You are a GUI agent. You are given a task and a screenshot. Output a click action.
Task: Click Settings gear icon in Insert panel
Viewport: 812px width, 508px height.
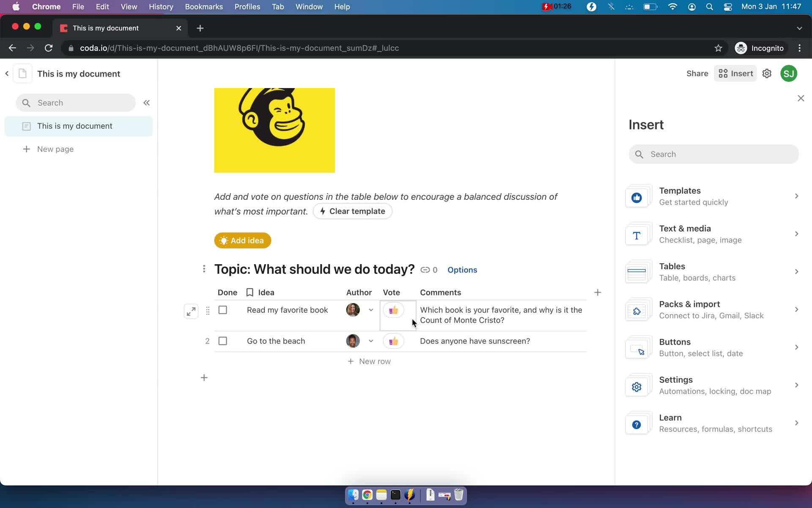[636, 386]
